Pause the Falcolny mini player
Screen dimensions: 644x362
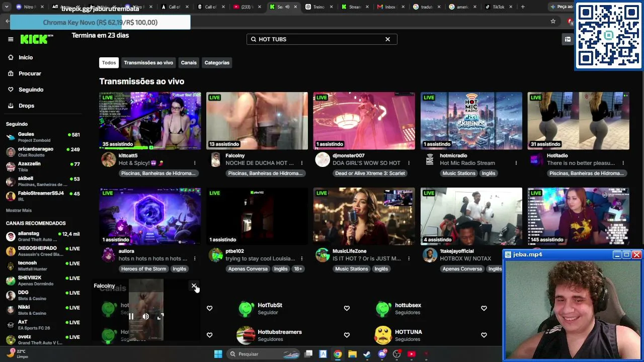[x=131, y=316]
